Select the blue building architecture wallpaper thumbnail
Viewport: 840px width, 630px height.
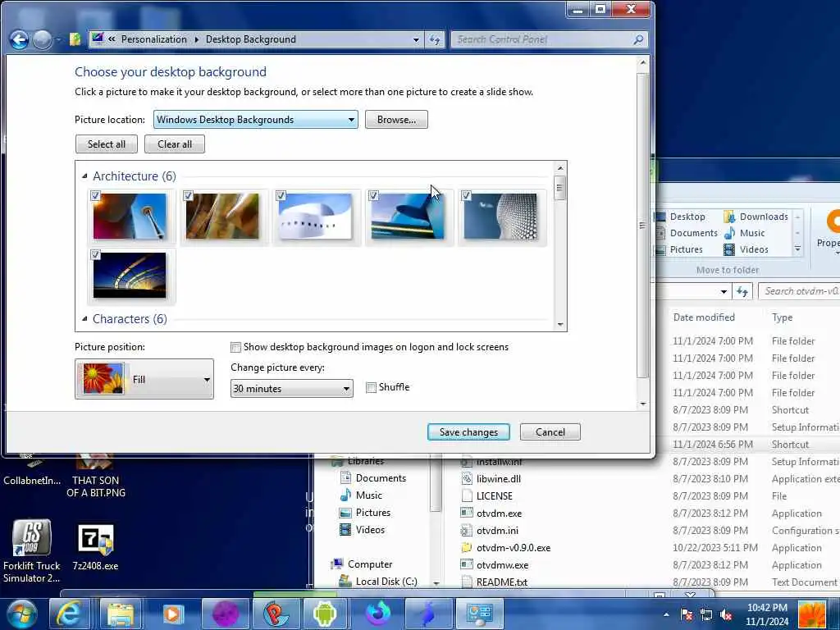(x=409, y=217)
